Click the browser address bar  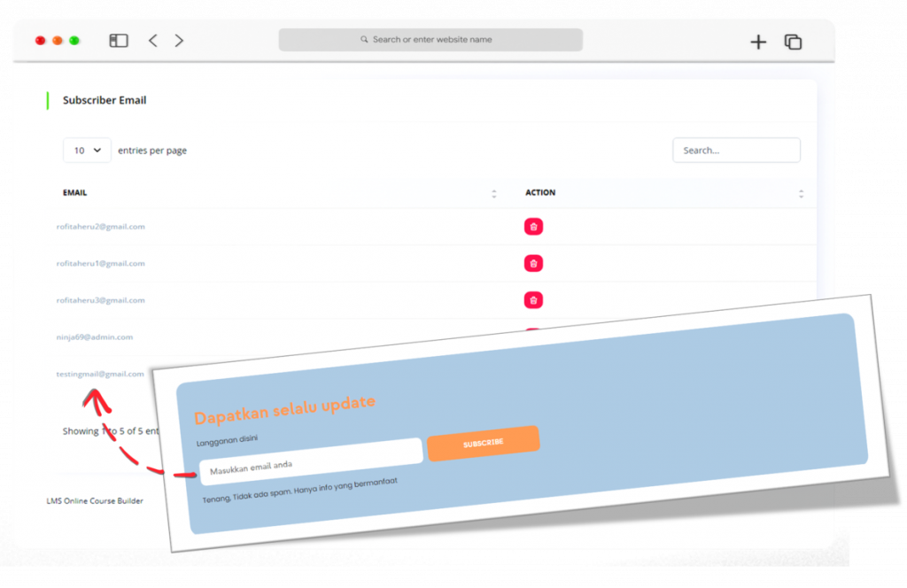point(430,40)
